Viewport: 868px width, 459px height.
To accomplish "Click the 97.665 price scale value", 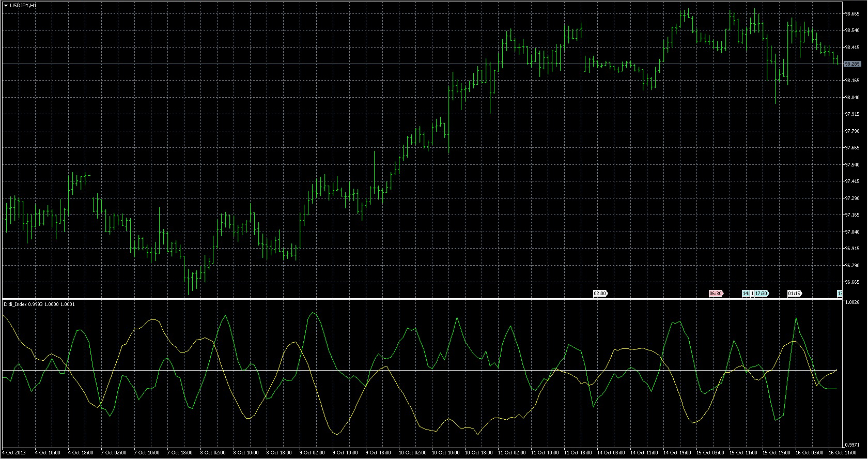I will pyautogui.click(x=852, y=148).
